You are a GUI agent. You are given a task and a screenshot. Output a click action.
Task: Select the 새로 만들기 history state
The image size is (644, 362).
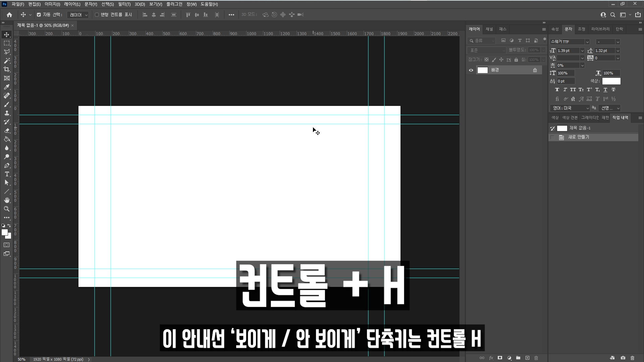(x=578, y=137)
